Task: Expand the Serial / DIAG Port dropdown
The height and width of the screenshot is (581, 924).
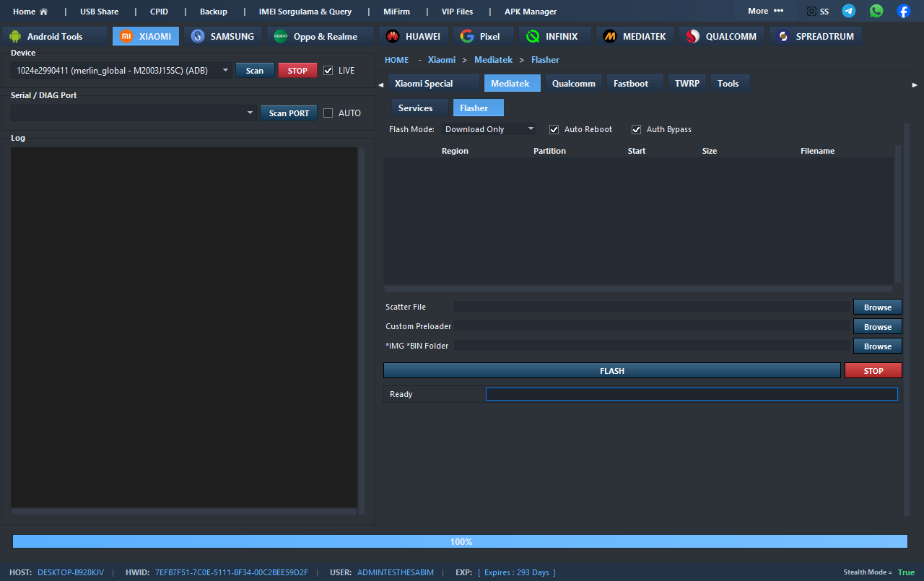Action: [250, 113]
